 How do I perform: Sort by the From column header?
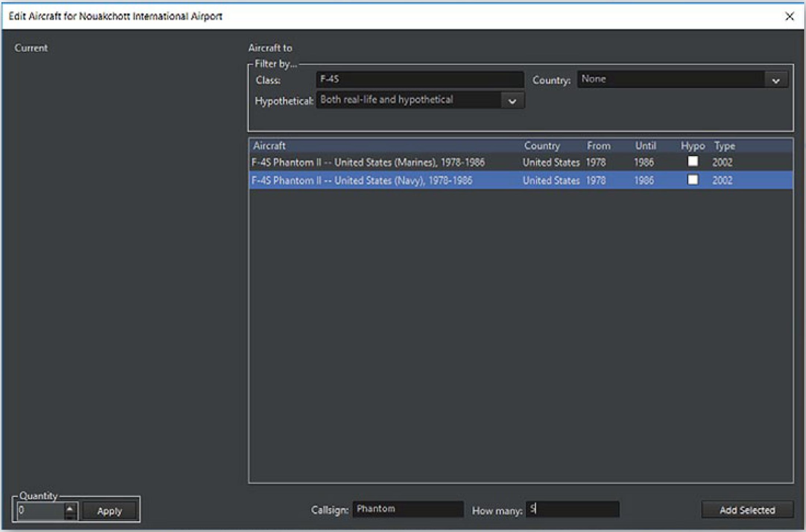click(598, 146)
